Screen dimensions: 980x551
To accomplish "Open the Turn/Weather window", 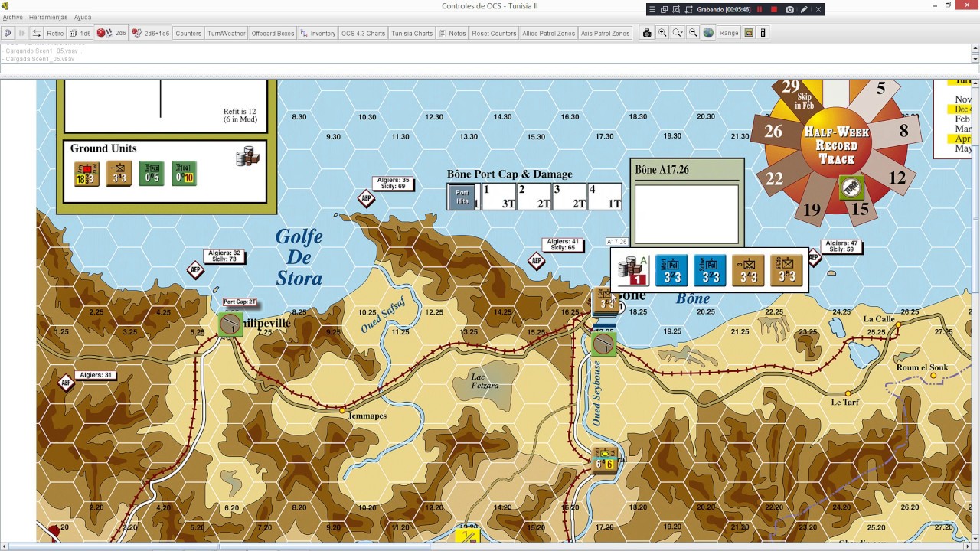I will pos(227,33).
